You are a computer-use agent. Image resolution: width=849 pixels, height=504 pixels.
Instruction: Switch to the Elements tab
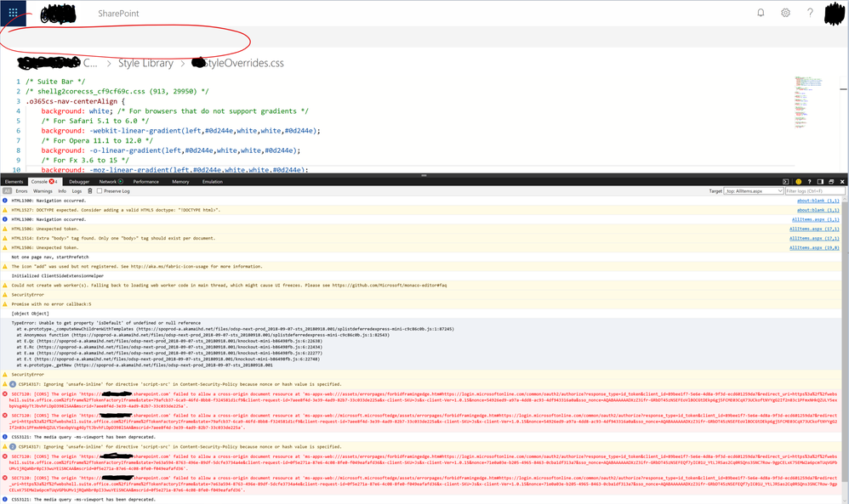[14, 182]
